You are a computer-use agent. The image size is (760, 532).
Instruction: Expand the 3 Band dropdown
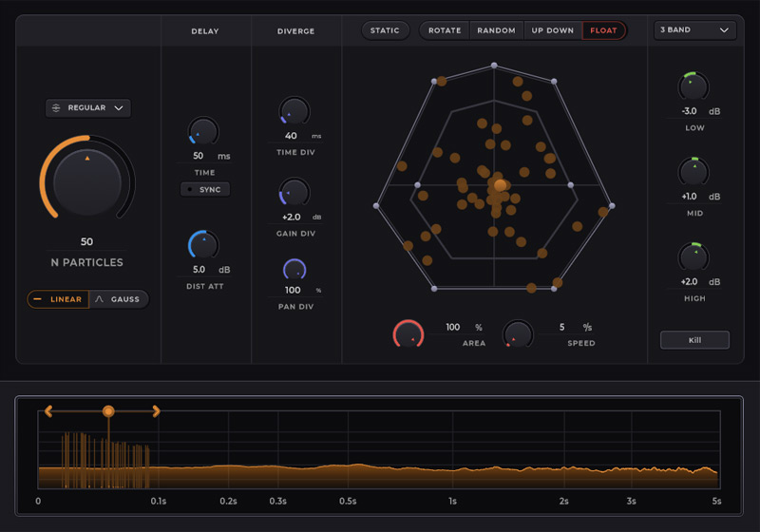[x=695, y=30]
